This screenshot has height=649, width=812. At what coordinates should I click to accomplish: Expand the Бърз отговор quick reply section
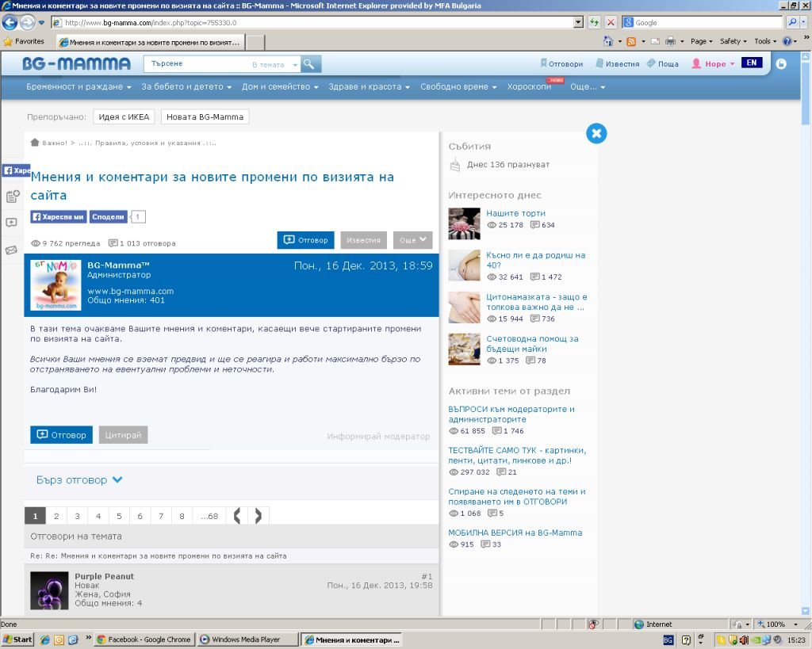pos(79,480)
